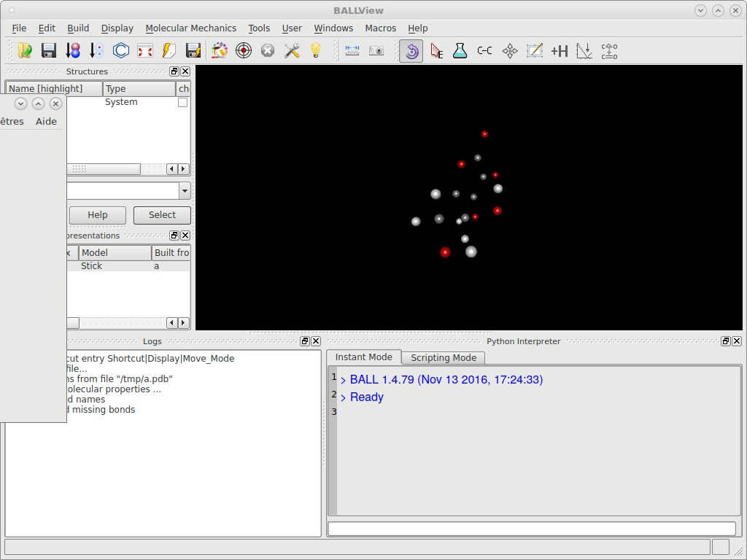This screenshot has width=747, height=560.
Task: Close the Python Interpreter panel
Action: coord(737,341)
